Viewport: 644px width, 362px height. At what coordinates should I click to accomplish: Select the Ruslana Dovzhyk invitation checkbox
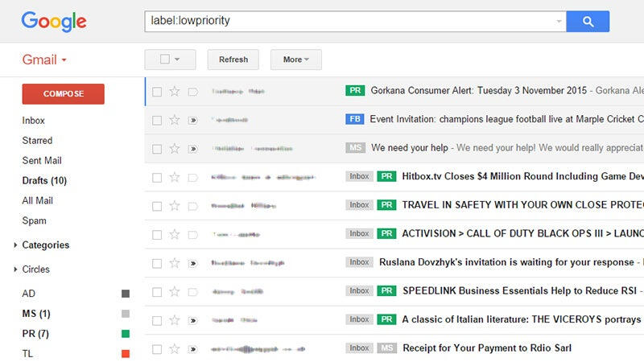coord(157,264)
